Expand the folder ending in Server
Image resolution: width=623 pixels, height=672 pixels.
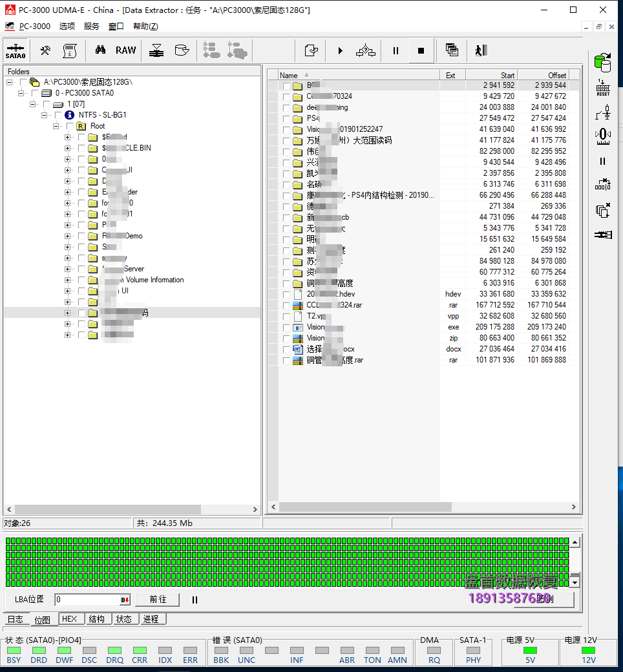(x=67, y=269)
